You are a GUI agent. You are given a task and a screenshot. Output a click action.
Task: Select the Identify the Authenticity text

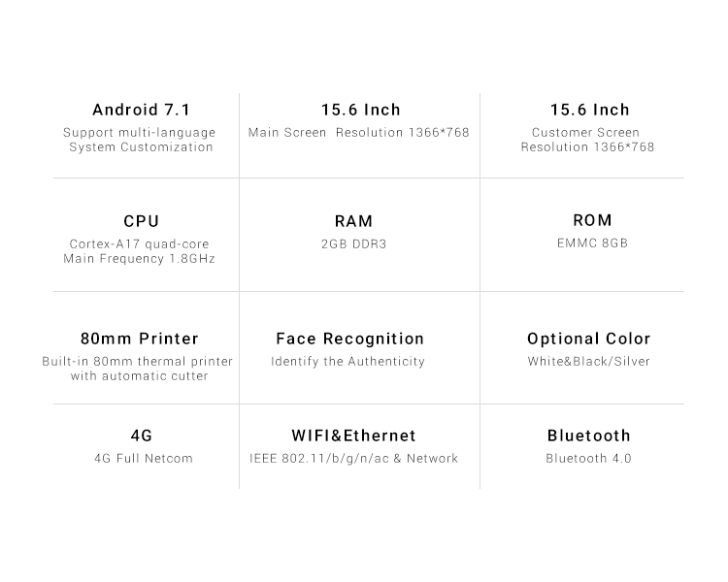tap(347, 361)
